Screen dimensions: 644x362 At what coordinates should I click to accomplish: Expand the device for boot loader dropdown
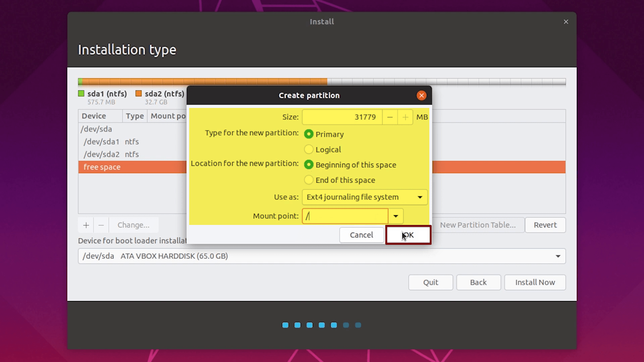coord(558,255)
